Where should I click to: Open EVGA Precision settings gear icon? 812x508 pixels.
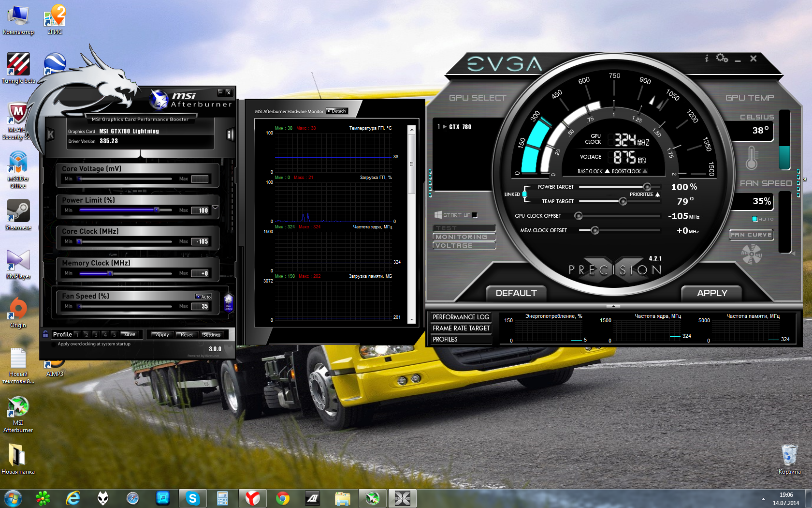(722, 59)
